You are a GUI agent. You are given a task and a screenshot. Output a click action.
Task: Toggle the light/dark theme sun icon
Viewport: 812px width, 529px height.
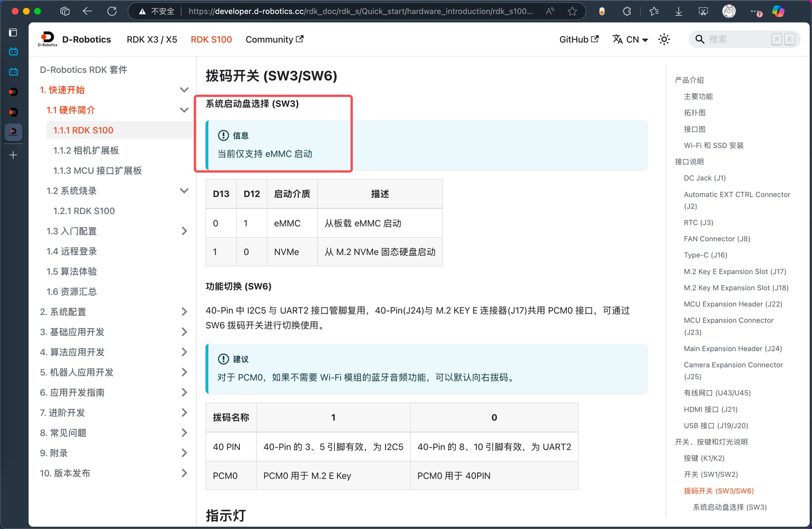click(664, 39)
